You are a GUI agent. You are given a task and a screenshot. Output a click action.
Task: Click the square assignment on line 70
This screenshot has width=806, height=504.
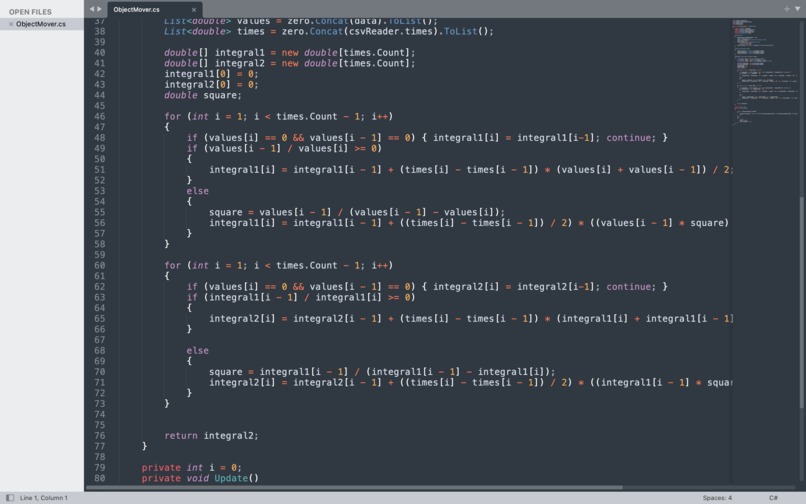click(382, 372)
